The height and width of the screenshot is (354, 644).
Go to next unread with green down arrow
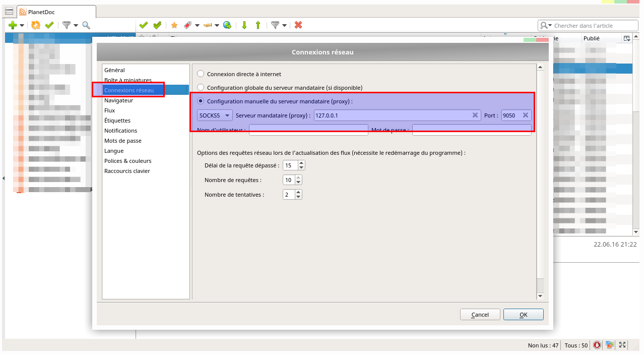pyautogui.click(x=244, y=25)
